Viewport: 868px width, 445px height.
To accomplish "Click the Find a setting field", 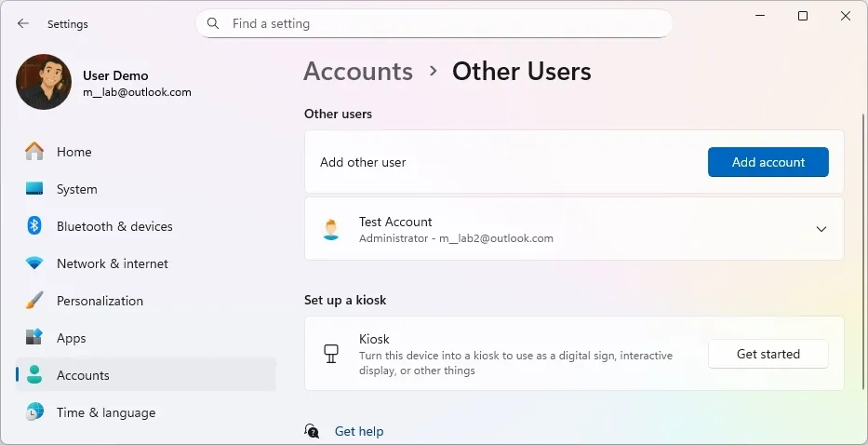I will (434, 23).
